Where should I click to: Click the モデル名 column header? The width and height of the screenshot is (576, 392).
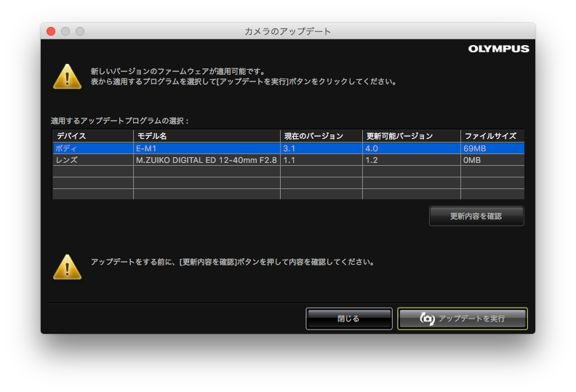[x=207, y=136]
